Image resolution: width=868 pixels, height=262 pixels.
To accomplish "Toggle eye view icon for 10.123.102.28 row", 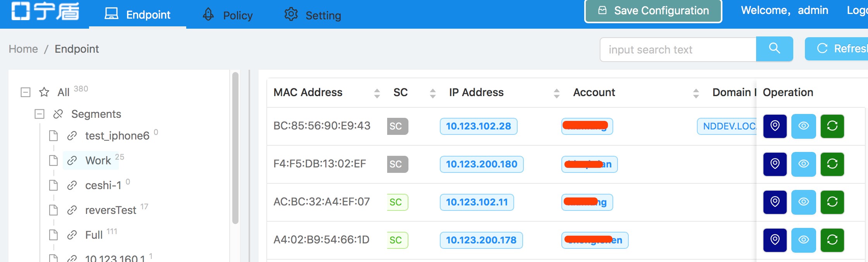I will point(804,126).
